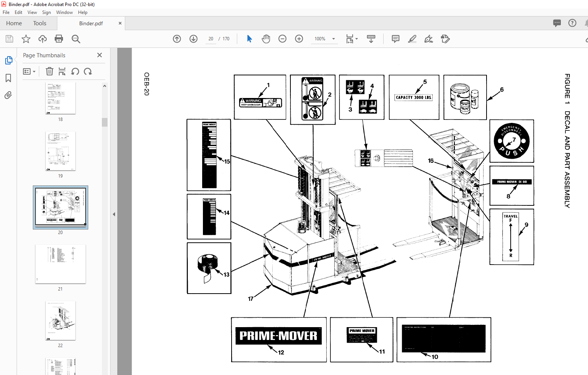Select page 21 thumbnail

(60, 264)
